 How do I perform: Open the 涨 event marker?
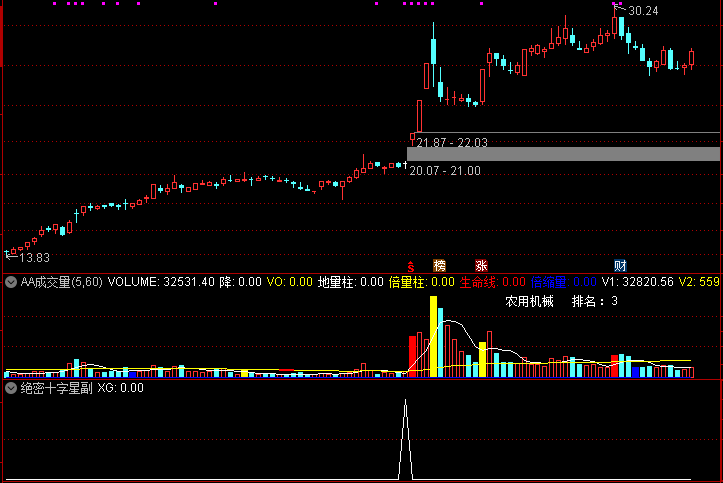click(x=481, y=265)
